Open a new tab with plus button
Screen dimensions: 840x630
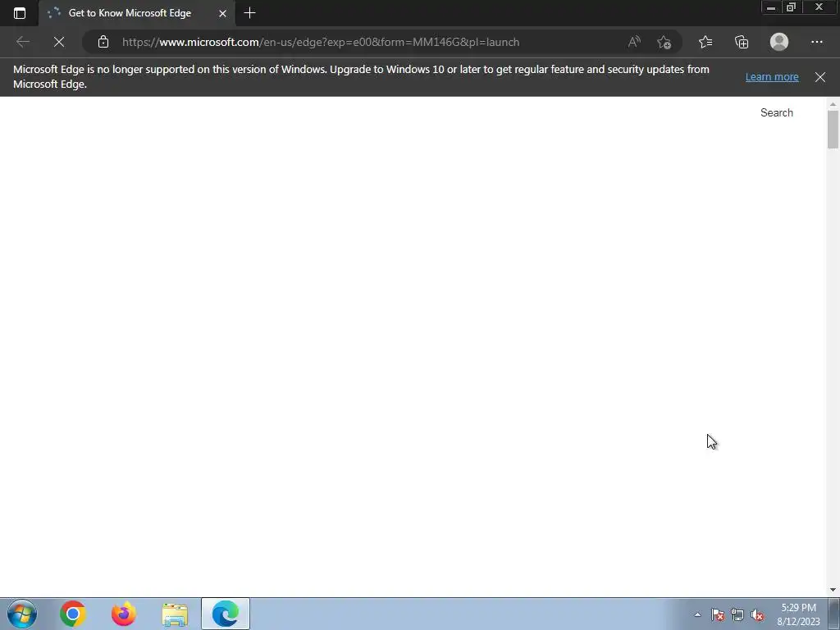[249, 13]
